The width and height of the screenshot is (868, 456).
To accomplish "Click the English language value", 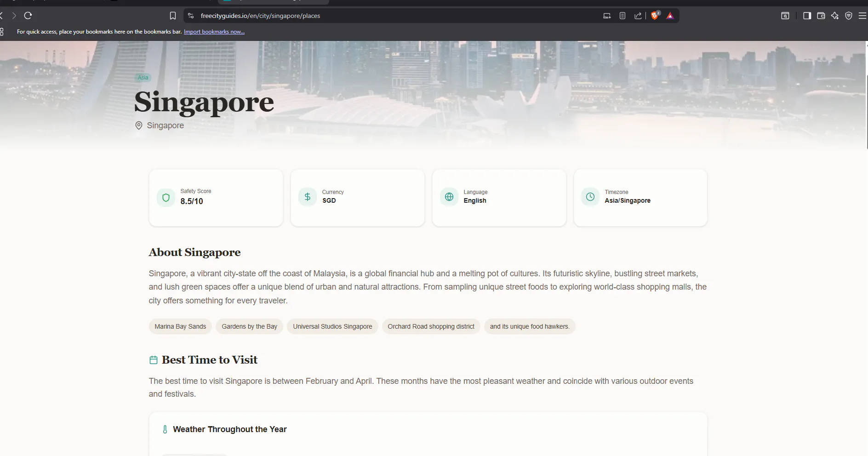I will pos(475,200).
